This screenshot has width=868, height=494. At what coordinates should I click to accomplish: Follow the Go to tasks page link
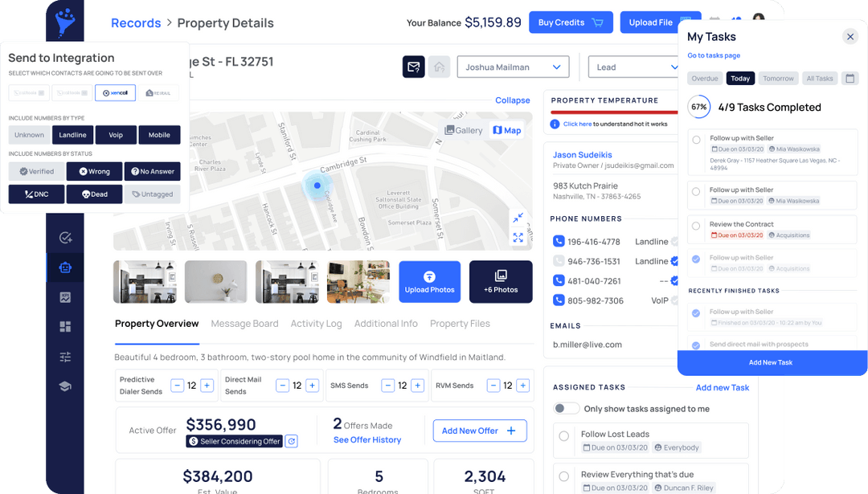714,55
